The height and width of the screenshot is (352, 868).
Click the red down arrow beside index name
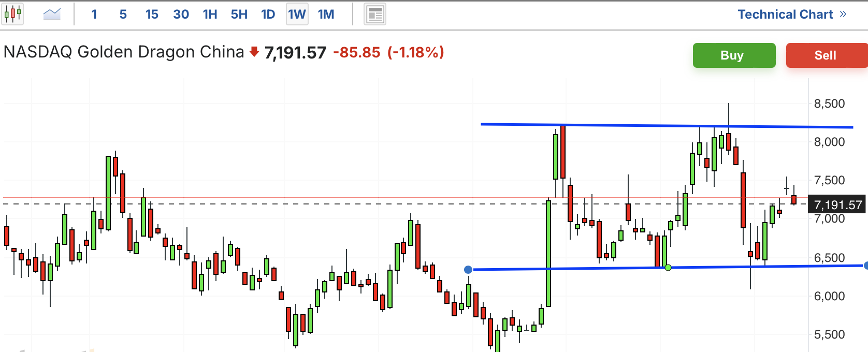tap(254, 52)
